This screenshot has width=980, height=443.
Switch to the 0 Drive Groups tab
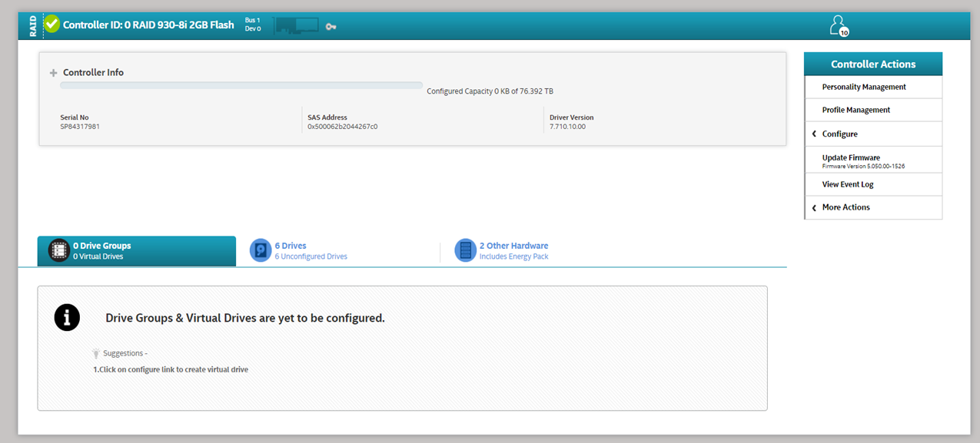(136, 251)
